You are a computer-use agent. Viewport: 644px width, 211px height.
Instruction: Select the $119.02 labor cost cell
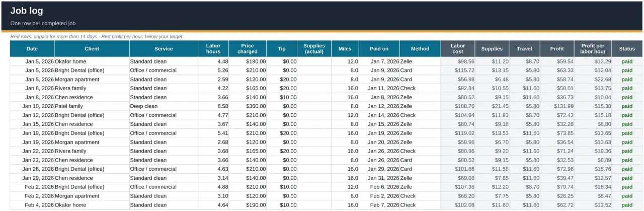coord(458,133)
